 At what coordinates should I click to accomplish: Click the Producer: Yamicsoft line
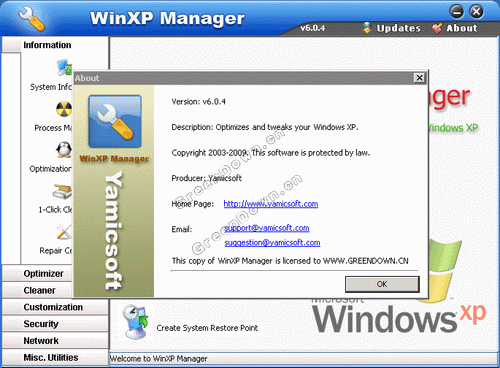pos(206,178)
